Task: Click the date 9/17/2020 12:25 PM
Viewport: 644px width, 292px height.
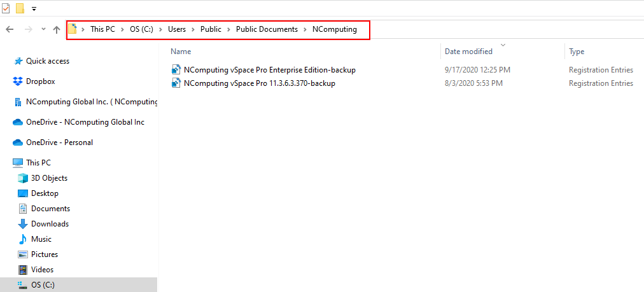Action: pyautogui.click(x=478, y=70)
